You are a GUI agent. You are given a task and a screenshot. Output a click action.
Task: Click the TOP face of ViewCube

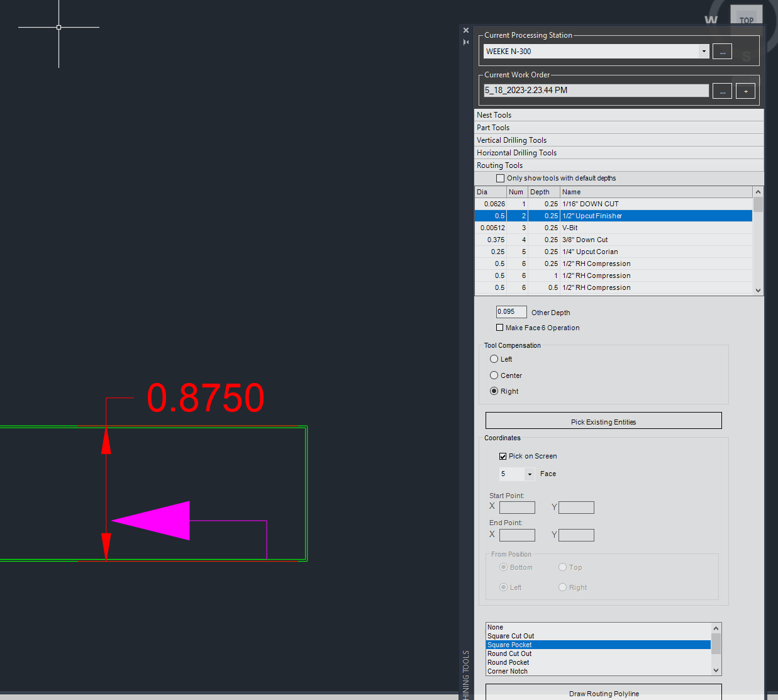pyautogui.click(x=746, y=19)
